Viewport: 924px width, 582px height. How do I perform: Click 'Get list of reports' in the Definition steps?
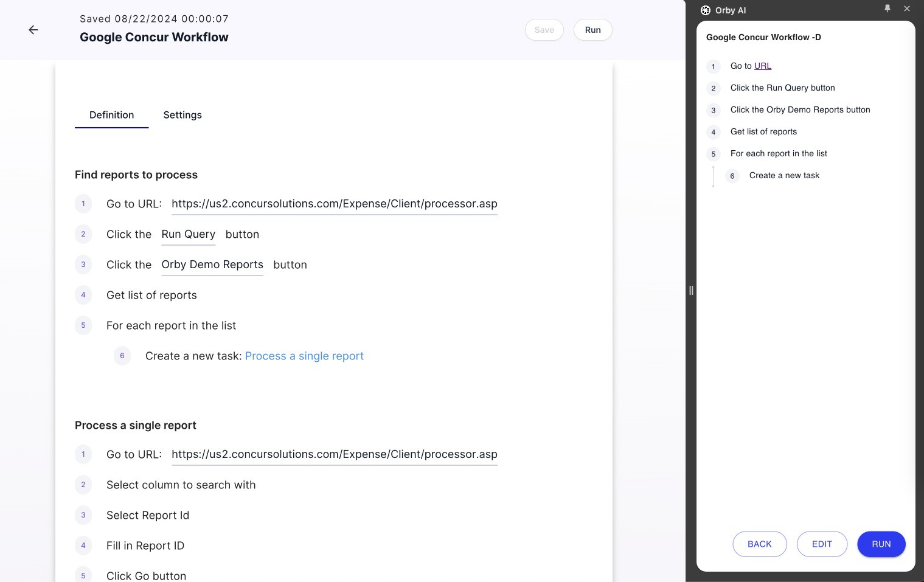(151, 295)
